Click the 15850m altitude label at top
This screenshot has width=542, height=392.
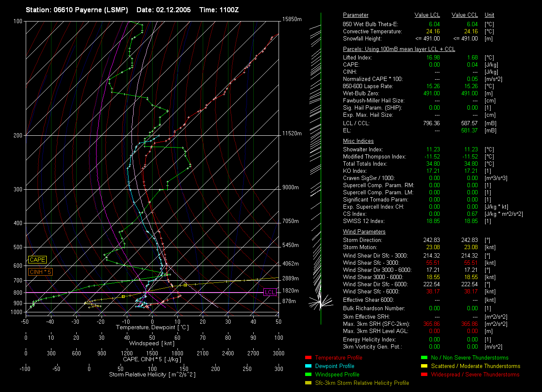292,19
